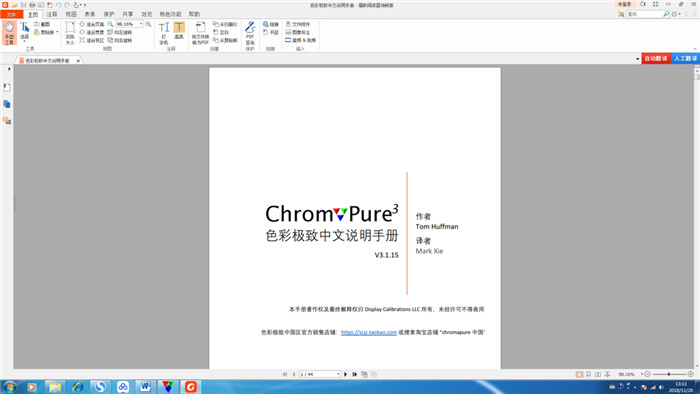Activate the Highlight (高亮) tool

[x=179, y=30]
